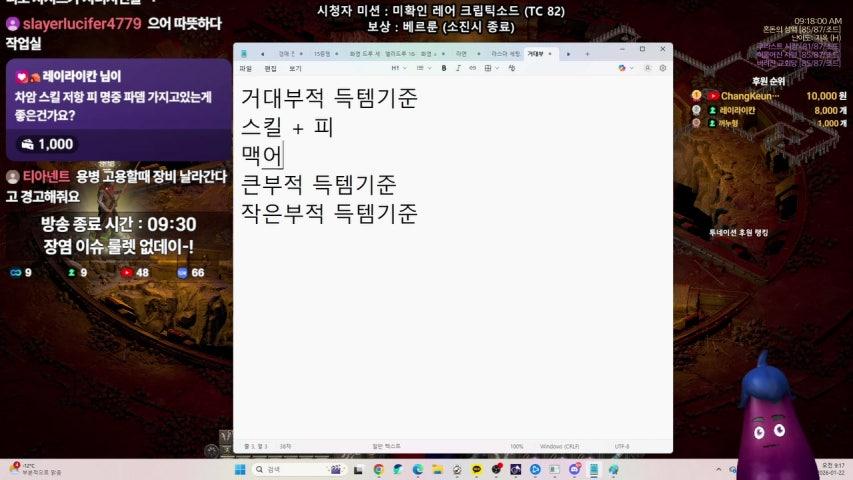Screen dimensions: 853x480
Task: Click the 100% zoom level in status bar
Action: [x=517, y=446]
